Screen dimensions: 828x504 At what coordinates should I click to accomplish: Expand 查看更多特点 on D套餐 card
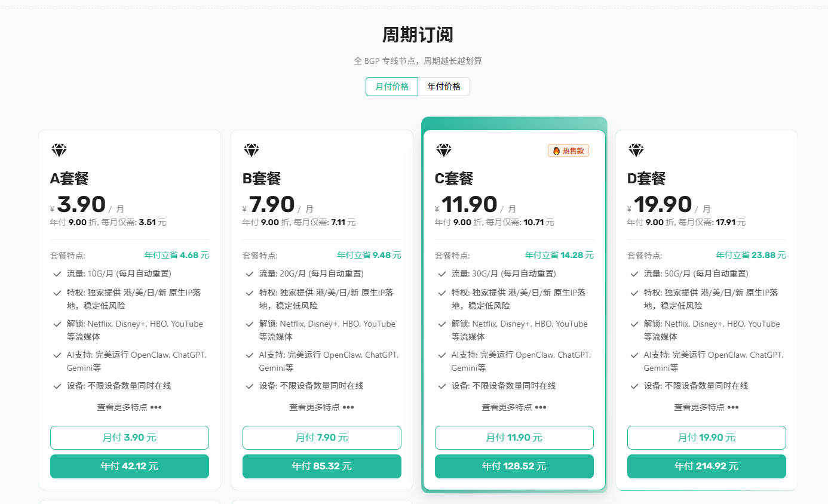(707, 407)
